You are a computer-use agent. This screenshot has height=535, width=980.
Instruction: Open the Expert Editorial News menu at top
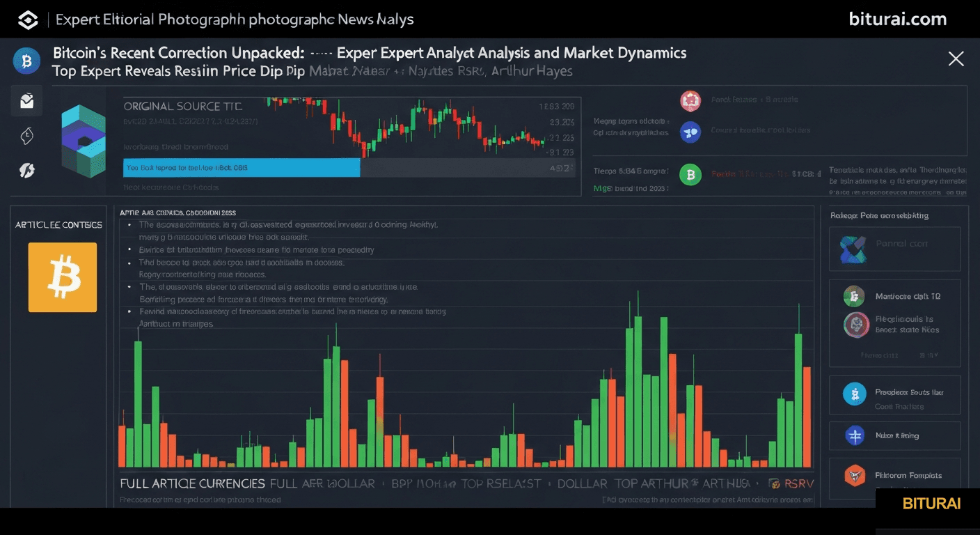(x=234, y=20)
